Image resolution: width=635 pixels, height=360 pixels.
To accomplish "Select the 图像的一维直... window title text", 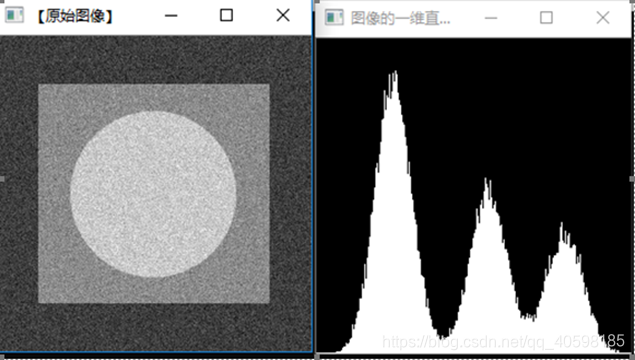I will click(x=401, y=18).
